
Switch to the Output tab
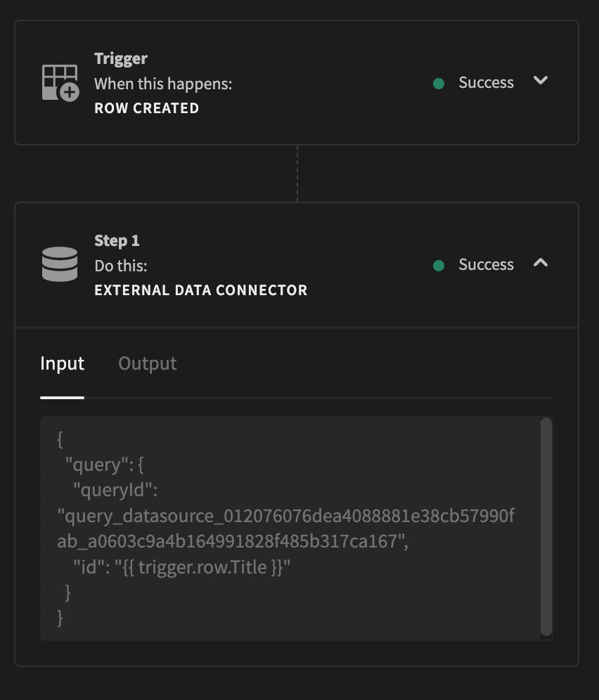tap(147, 363)
